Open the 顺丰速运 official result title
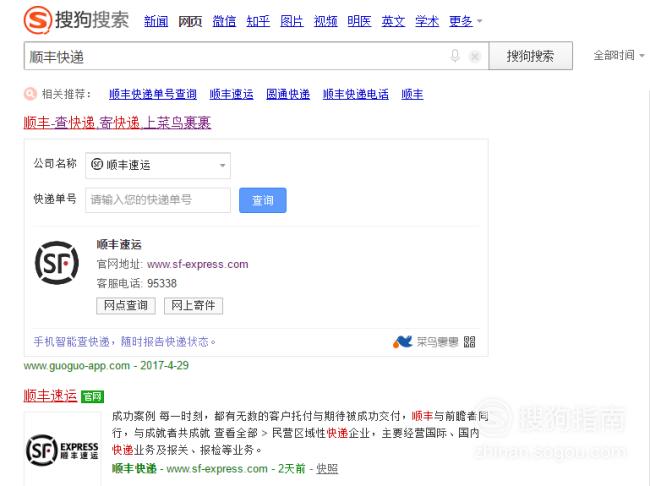The height and width of the screenshot is (486, 650). 50,396
